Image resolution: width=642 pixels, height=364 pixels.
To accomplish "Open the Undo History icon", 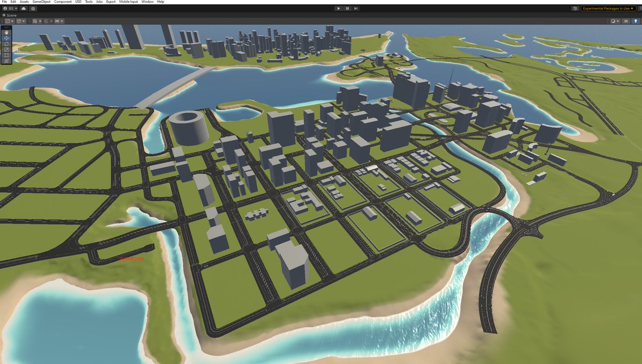I will pos(575,9).
